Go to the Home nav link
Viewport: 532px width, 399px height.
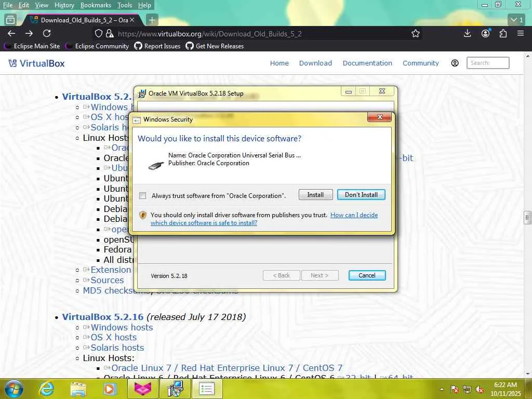pos(279,63)
